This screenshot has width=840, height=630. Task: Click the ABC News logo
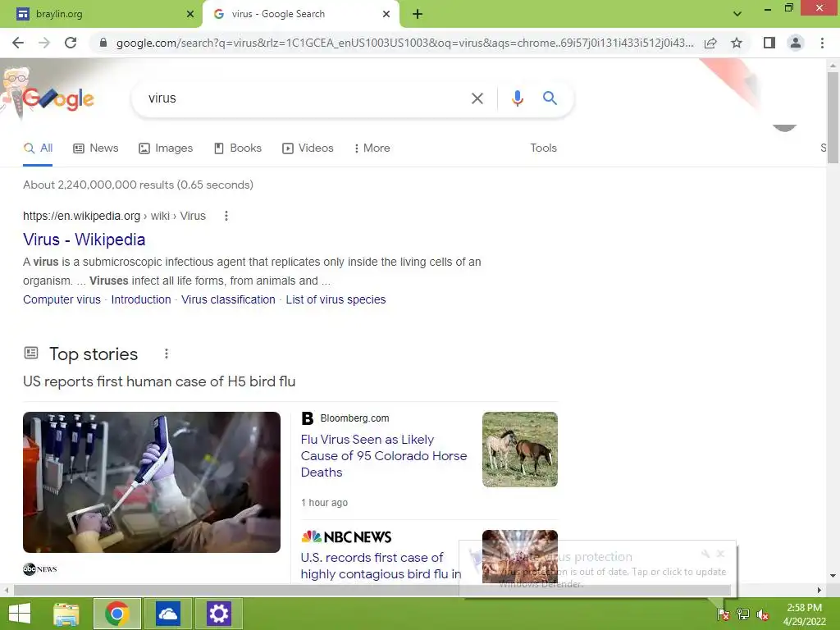click(x=39, y=569)
